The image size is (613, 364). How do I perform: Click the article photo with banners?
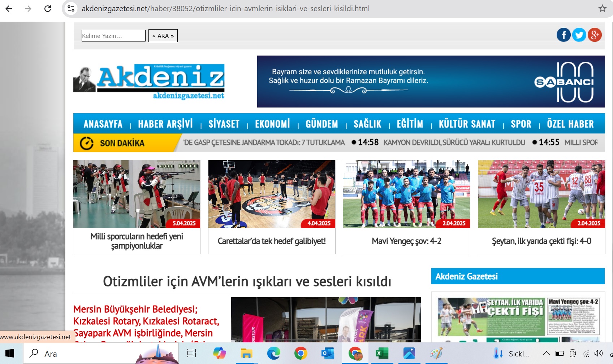pos(326,320)
